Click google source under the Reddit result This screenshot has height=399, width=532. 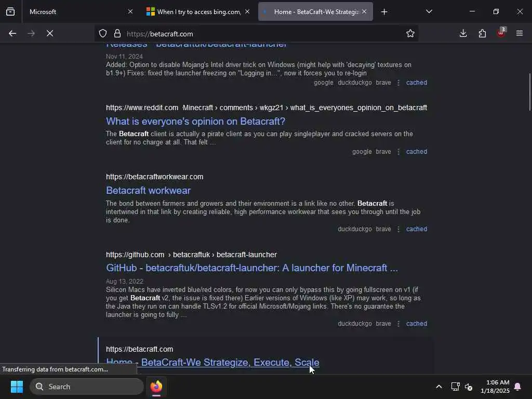[x=362, y=152]
